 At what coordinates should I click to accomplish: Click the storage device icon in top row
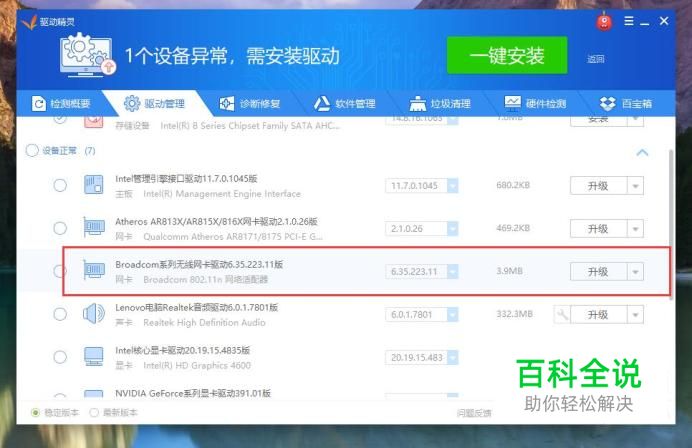tap(94, 122)
